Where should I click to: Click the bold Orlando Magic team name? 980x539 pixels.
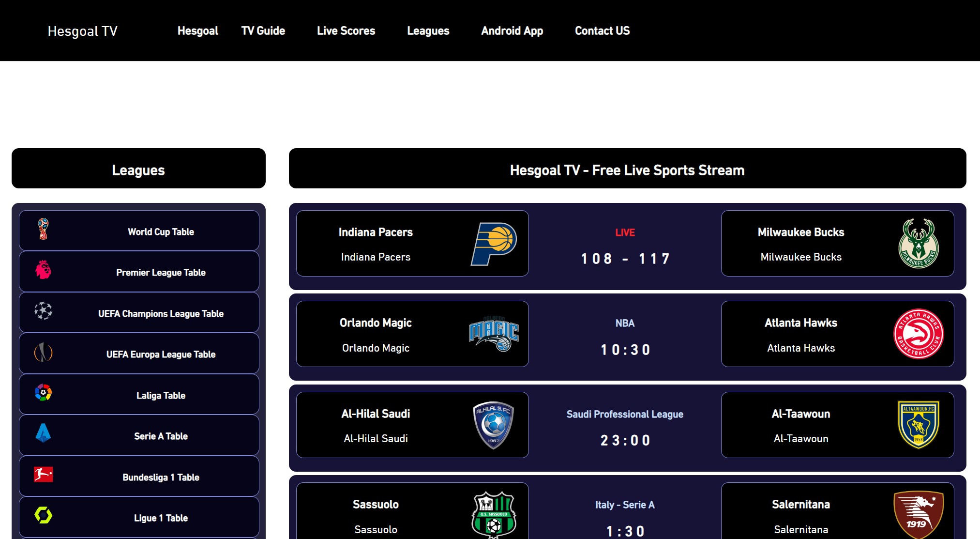[x=376, y=323]
